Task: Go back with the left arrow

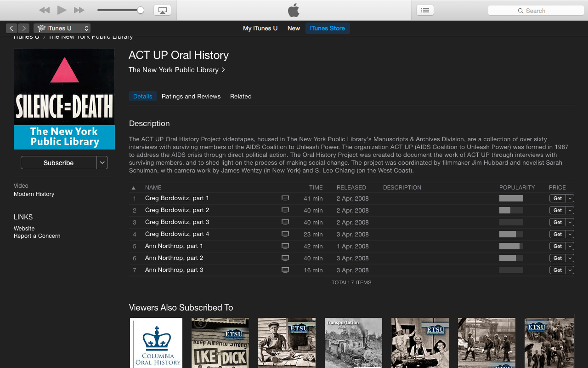Action: 11,28
